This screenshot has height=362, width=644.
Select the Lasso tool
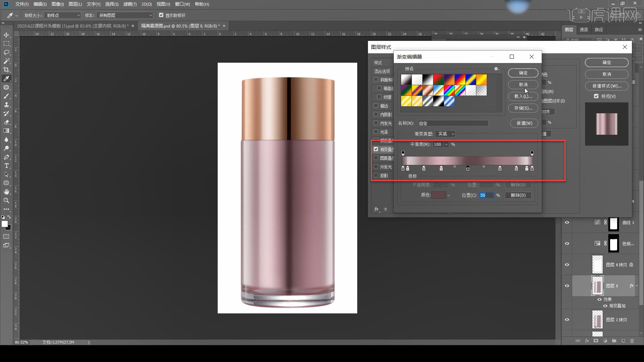coord(6,52)
